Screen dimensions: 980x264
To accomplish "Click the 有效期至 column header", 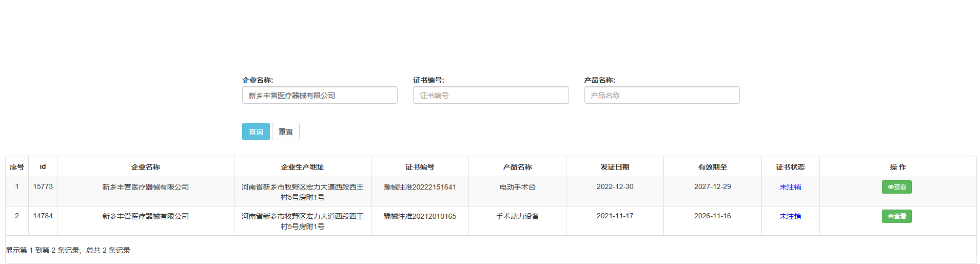I will tap(712, 167).
